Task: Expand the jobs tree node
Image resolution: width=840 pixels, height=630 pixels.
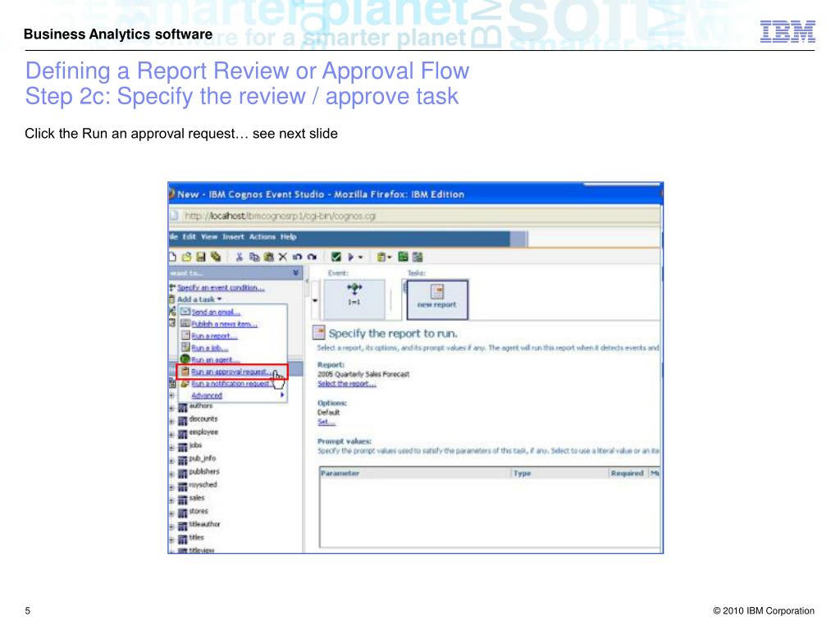Action: pos(172,448)
